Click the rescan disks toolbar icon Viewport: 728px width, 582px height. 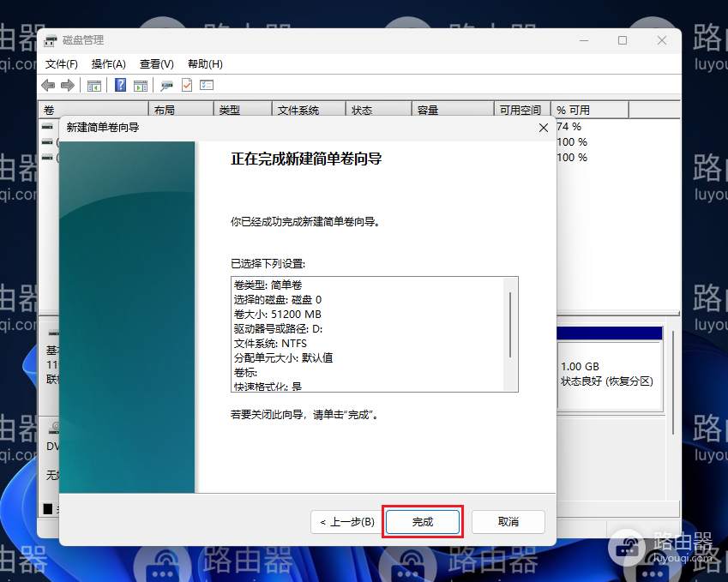pos(166,86)
